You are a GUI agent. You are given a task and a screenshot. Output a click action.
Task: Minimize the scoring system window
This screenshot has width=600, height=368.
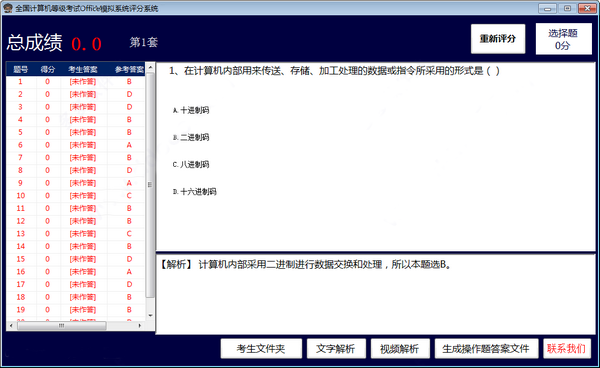[x=548, y=8]
